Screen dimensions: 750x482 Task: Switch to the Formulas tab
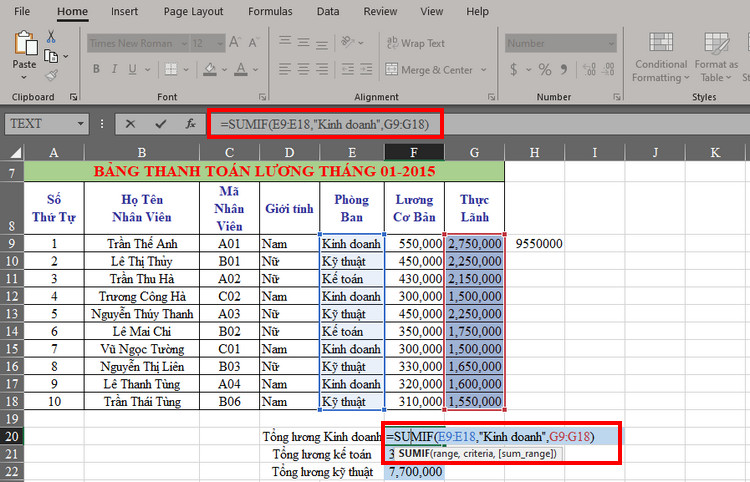[270, 12]
